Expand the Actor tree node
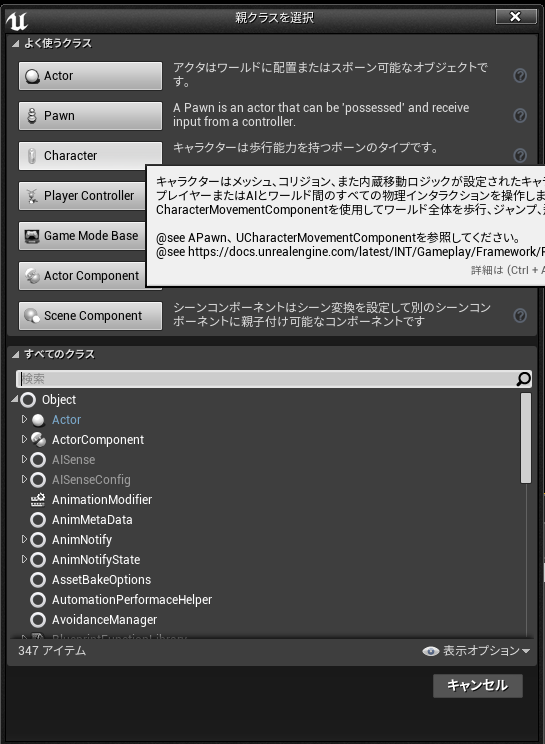545x744 pixels. click(x=24, y=419)
